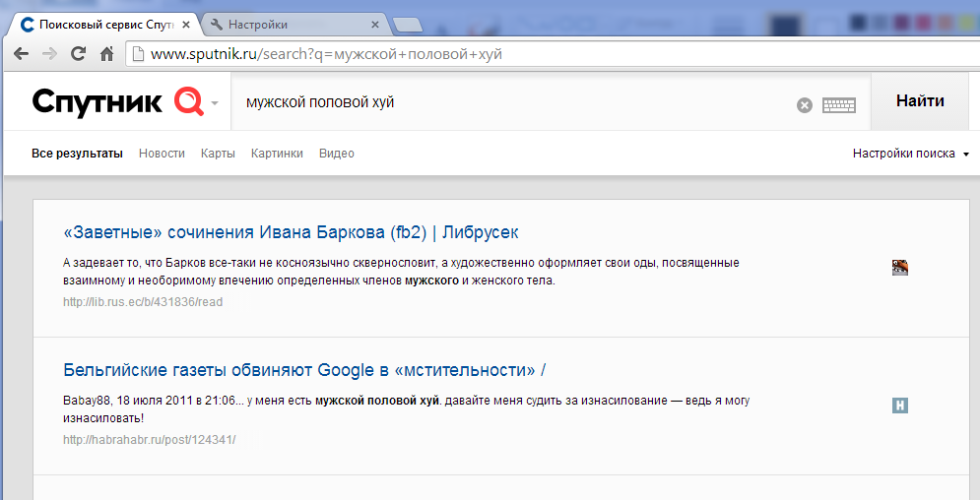980x500 pixels.
Task: Clear the search query with the X icon
Action: (x=805, y=105)
